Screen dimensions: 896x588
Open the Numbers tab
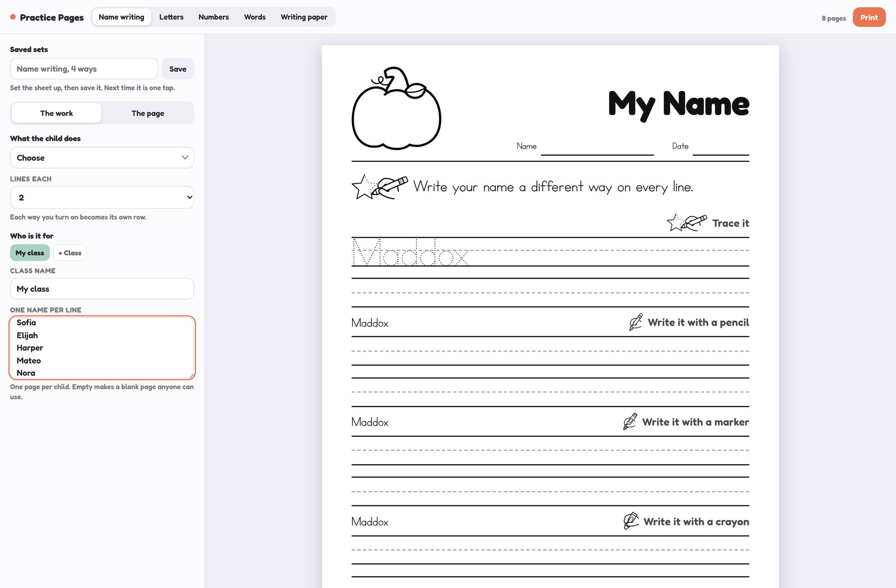click(x=214, y=17)
